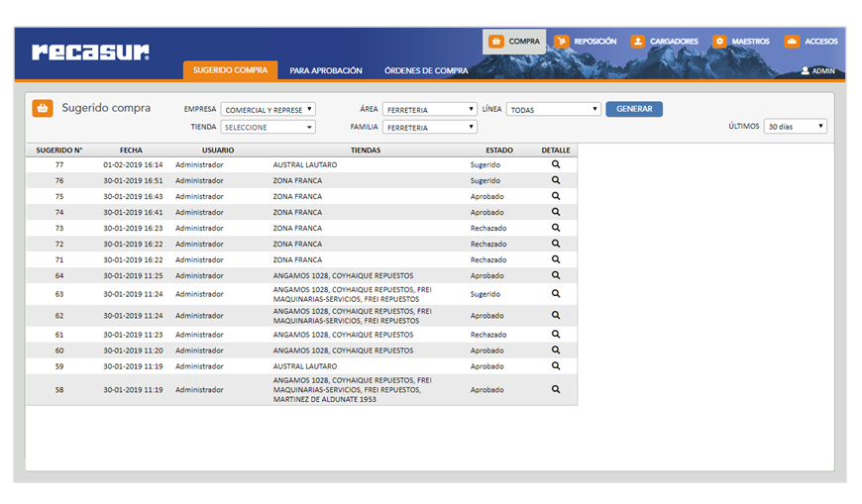Click the Admin user icon

(x=805, y=71)
